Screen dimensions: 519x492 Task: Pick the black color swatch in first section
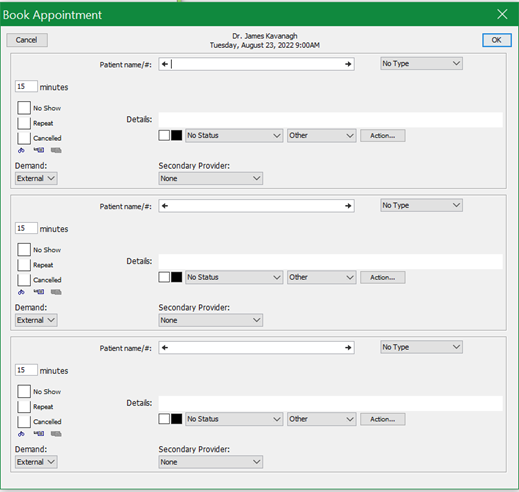(x=177, y=135)
